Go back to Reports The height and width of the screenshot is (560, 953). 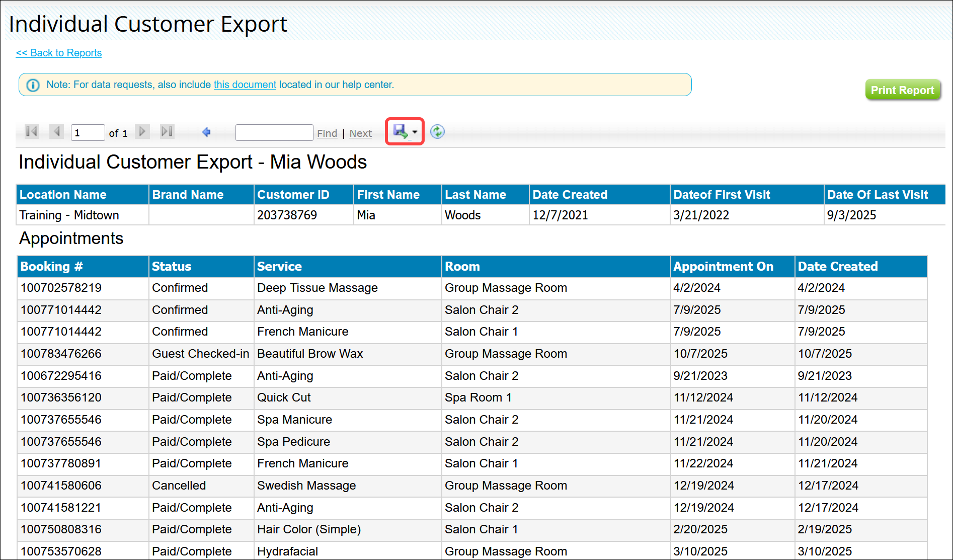coord(59,53)
